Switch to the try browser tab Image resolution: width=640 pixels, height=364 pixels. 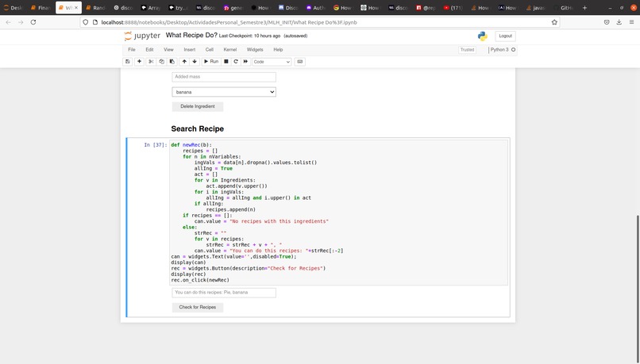click(178, 8)
